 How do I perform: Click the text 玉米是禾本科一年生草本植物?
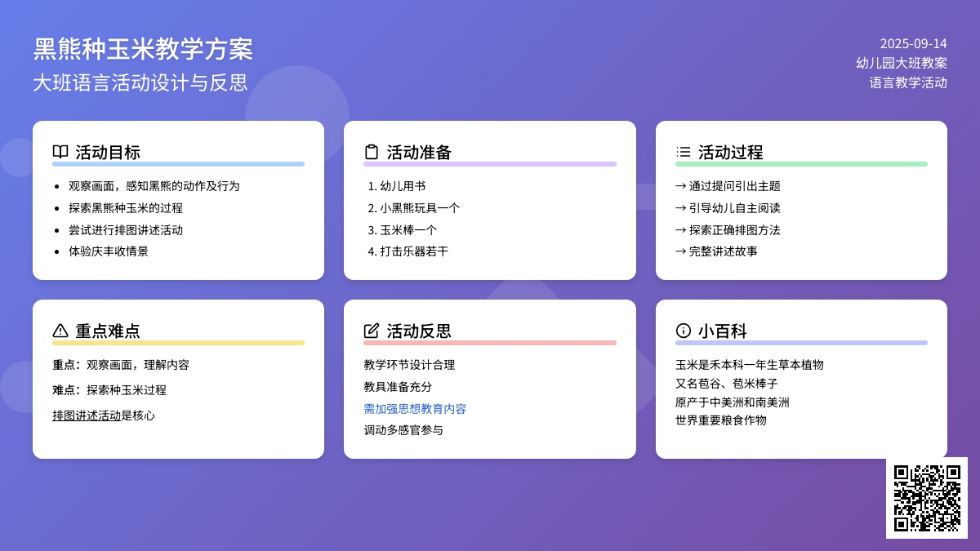[749, 365]
